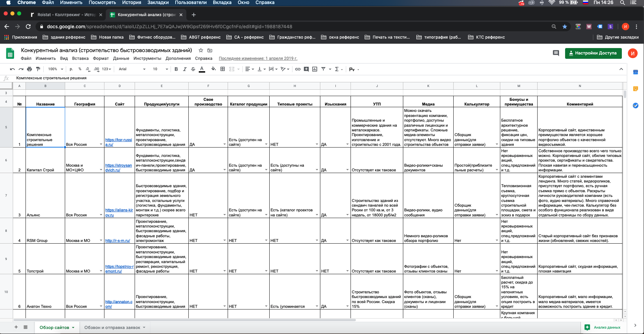Image resolution: width=644 pixels, height=334 pixels.
Task: Click the Redo arrow icon
Action: point(21,69)
